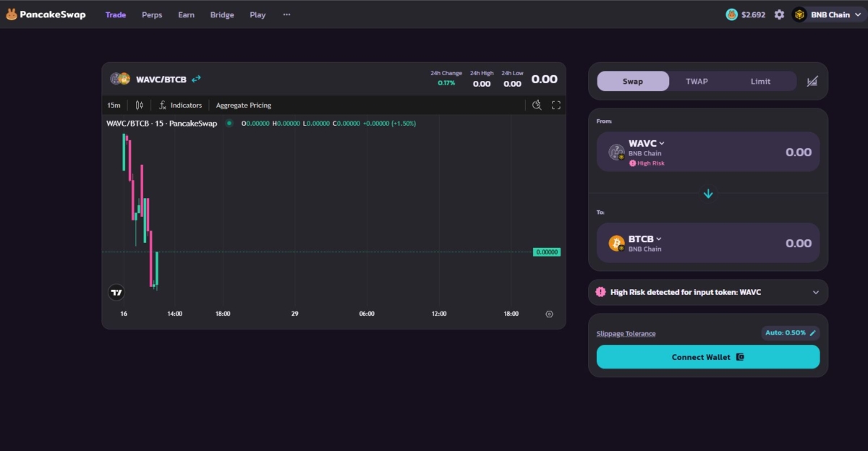
Task: Click the TradingView logo on the chart
Action: tap(115, 292)
